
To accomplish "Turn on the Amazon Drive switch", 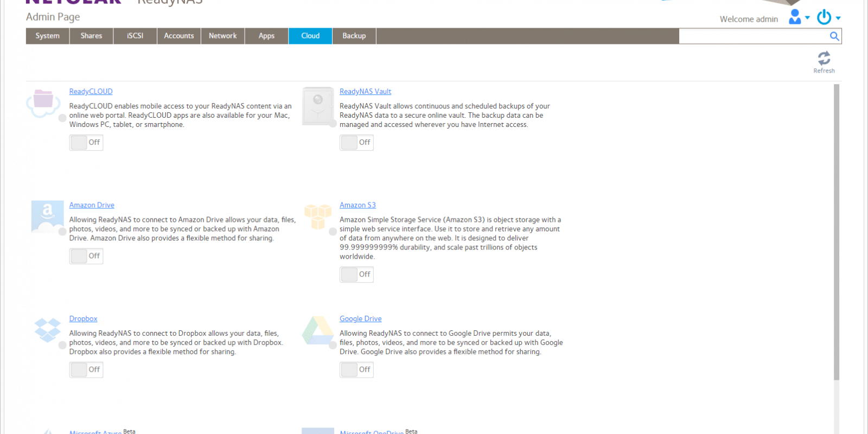I will [x=86, y=256].
